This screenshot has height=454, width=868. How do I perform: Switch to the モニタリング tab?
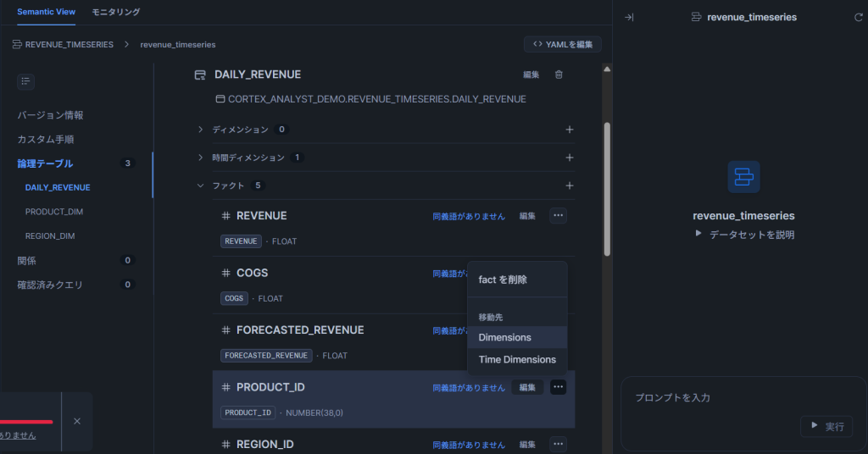(x=115, y=12)
